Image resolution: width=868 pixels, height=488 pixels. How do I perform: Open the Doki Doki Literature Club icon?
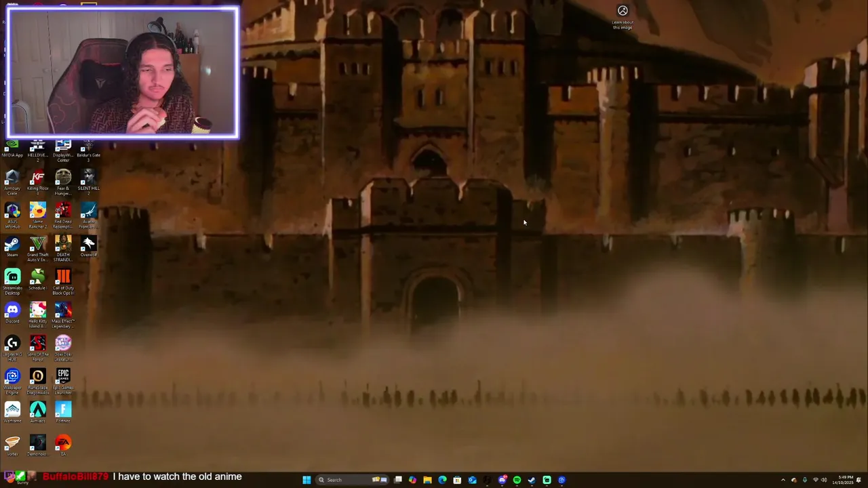coord(63,348)
